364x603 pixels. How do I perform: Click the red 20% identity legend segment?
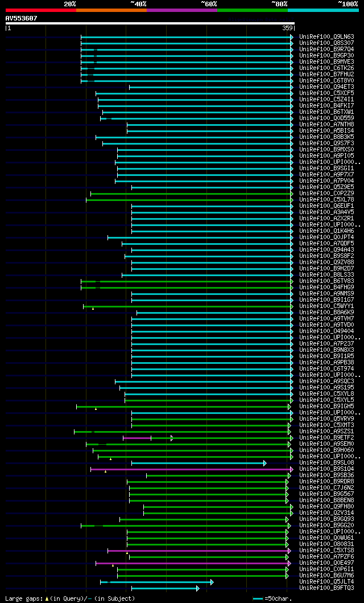tap(41, 10)
